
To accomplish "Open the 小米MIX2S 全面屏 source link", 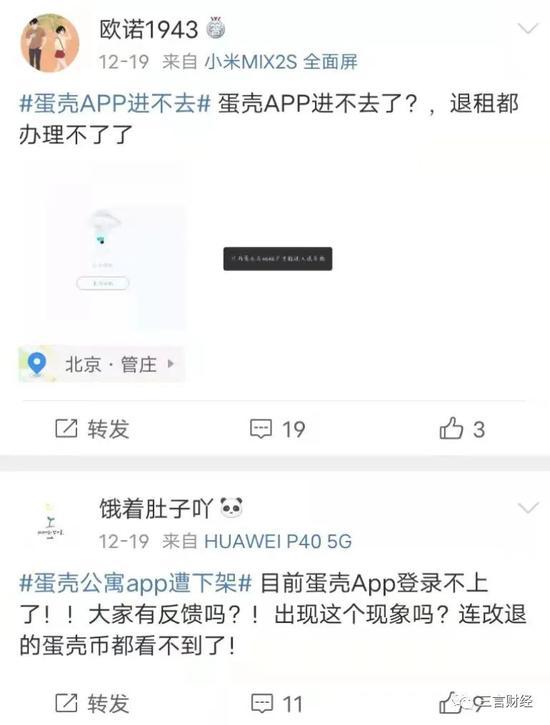I will point(281,61).
